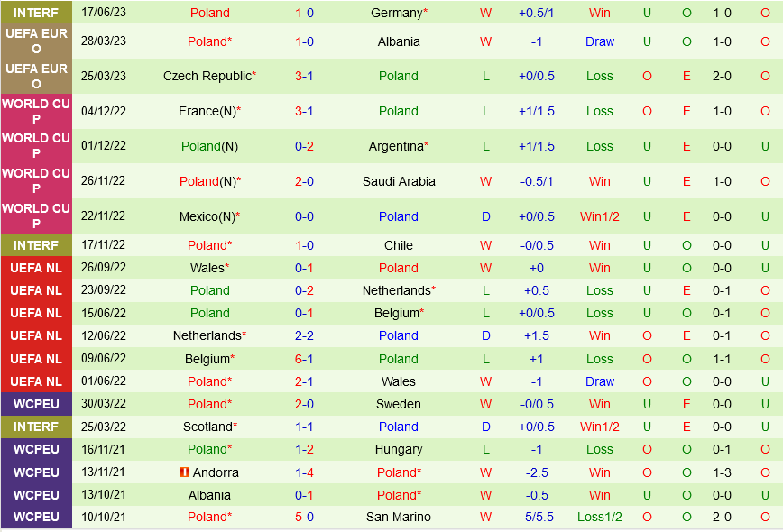Image resolution: width=783 pixels, height=532 pixels.
Task: Select the Scotland team name
Action: [x=207, y=427]
